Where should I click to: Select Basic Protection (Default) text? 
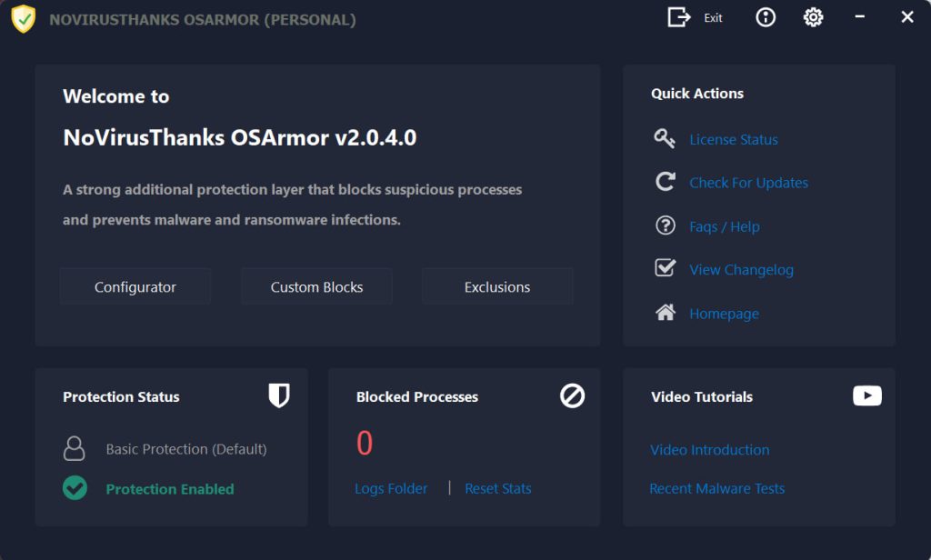pyautogui.click(x=186, y=449)
